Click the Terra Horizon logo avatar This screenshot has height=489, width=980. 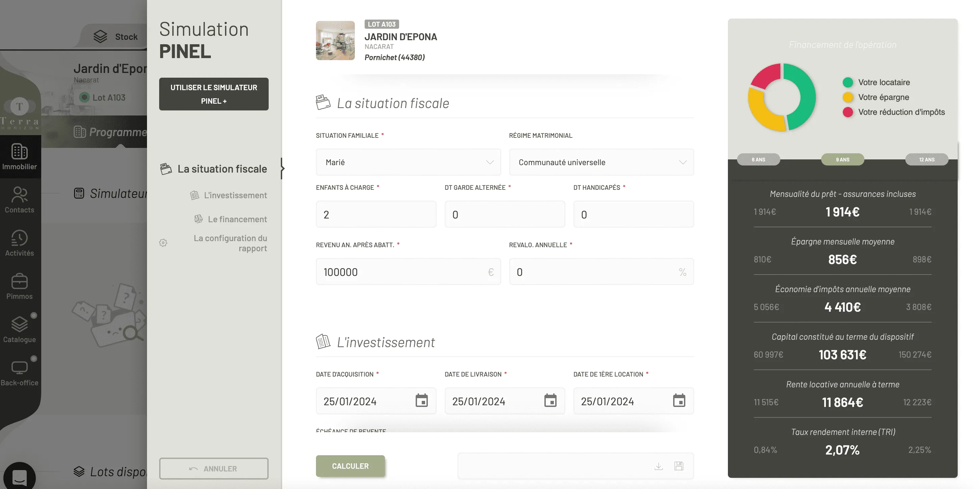[19, 106]
